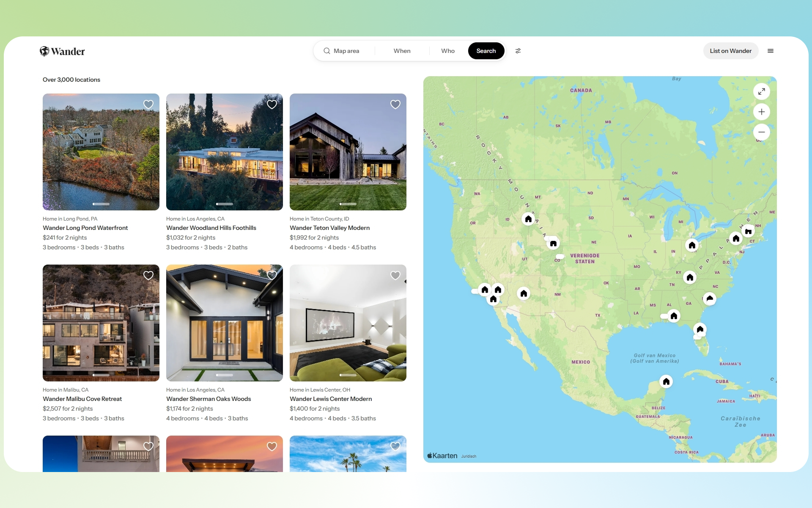Open the Map area search field
The image size is (812, 508).
coord(345,51)
